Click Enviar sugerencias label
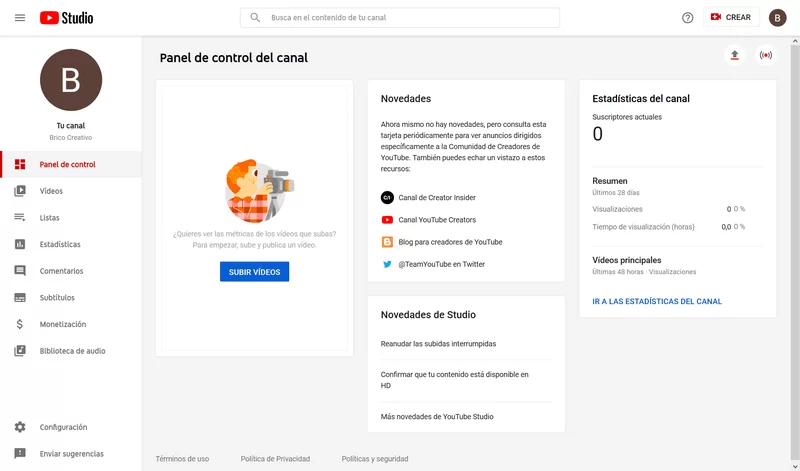800x471 pixels. tap(71, 454)
